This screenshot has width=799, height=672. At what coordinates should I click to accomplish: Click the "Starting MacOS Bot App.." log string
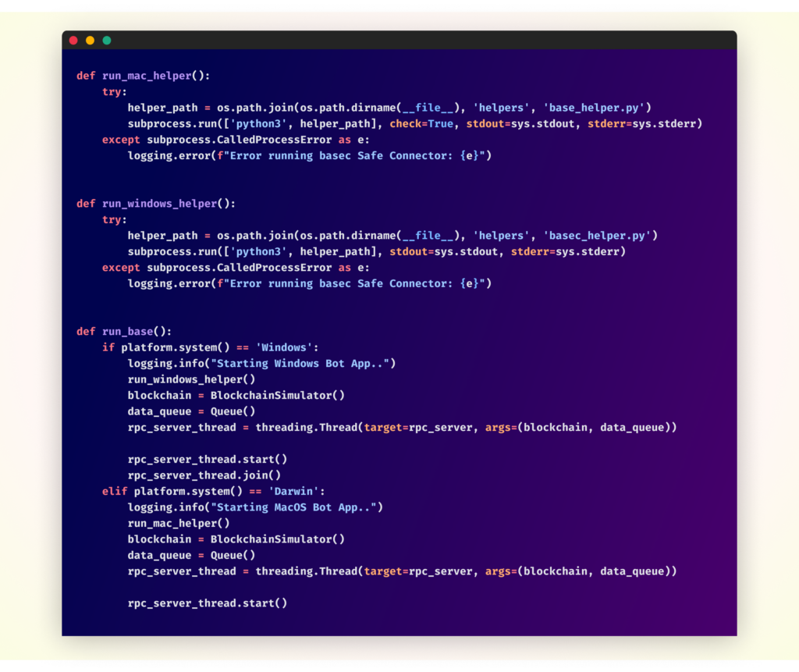point(293,507)
